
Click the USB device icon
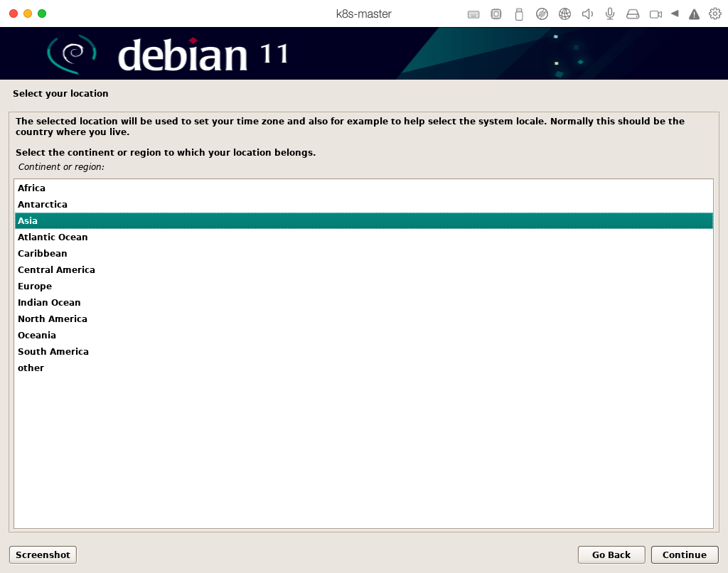519,14
